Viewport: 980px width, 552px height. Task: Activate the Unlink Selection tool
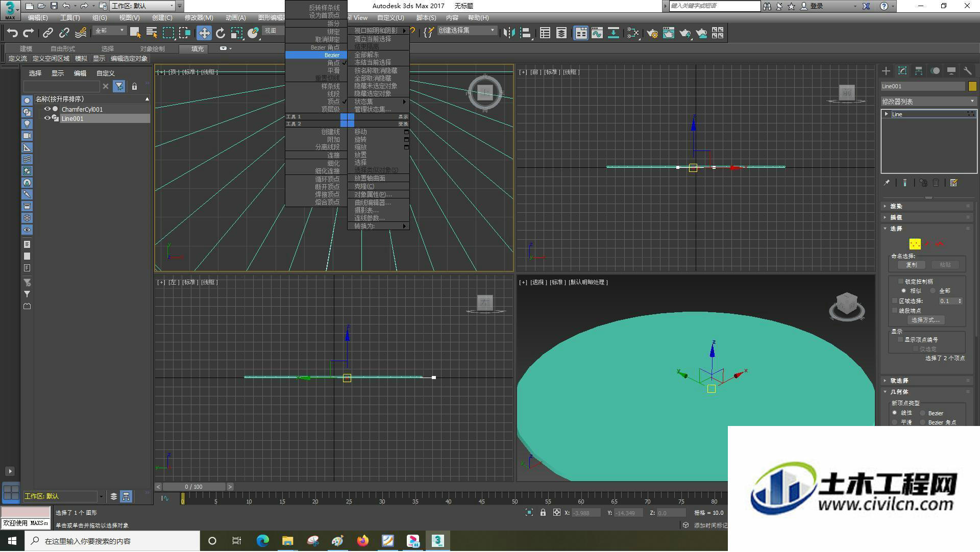click(64, 33)
